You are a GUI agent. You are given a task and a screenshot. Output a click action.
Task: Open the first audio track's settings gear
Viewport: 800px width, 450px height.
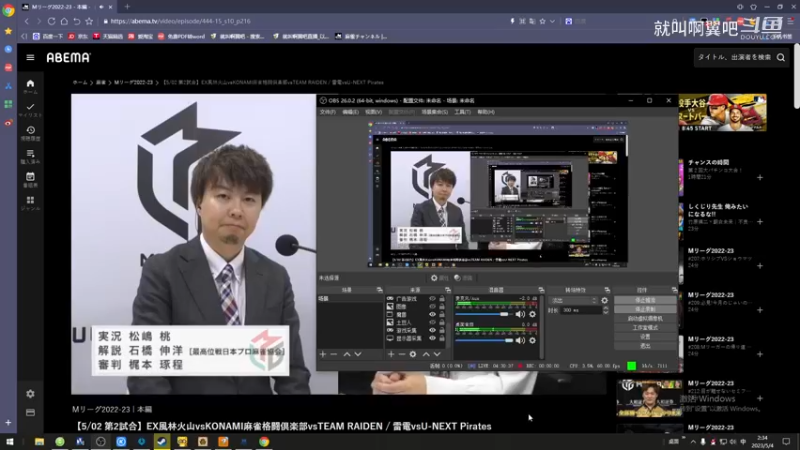click(x=532, y=314)
